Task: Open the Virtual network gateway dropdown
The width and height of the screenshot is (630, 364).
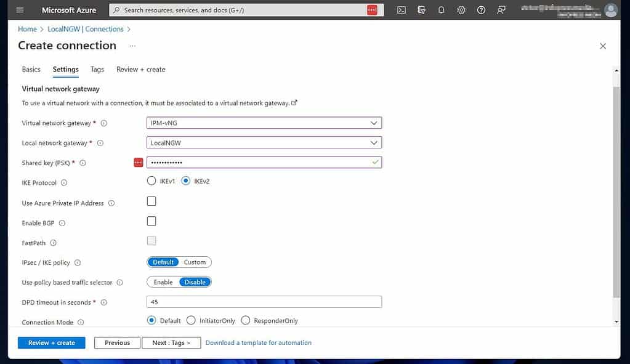Action: tap(264, 123)
